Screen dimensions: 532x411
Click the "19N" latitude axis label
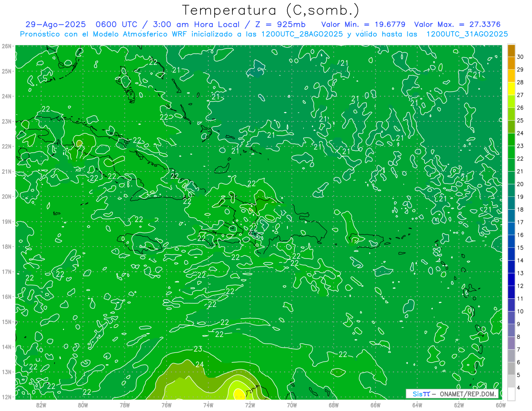pyautogui.click(x=7, y=222)
